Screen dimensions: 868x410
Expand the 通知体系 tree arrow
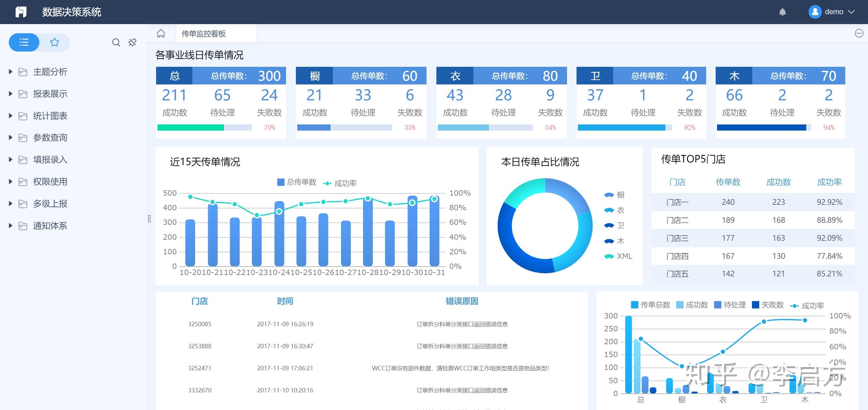[11, 226]
